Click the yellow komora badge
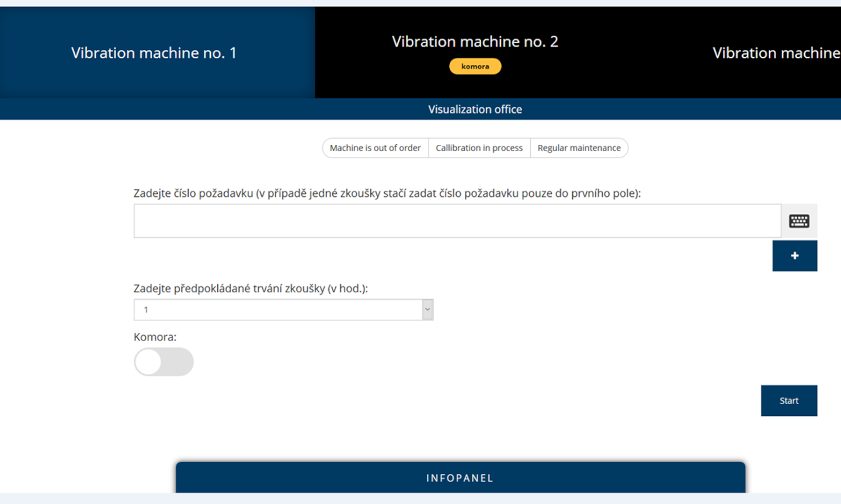This screenshot has height=504, width=841. point(475,66)
